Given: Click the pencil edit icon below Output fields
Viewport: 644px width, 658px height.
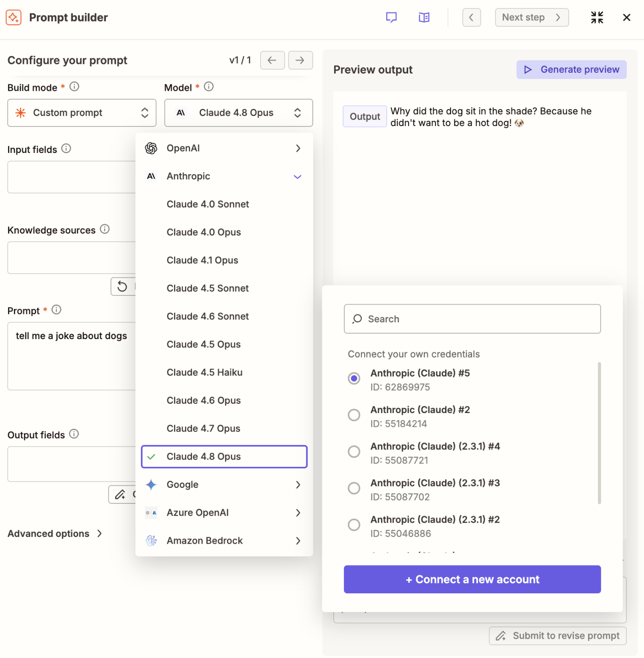Looking at the screenshot, I should coord(121,495).
